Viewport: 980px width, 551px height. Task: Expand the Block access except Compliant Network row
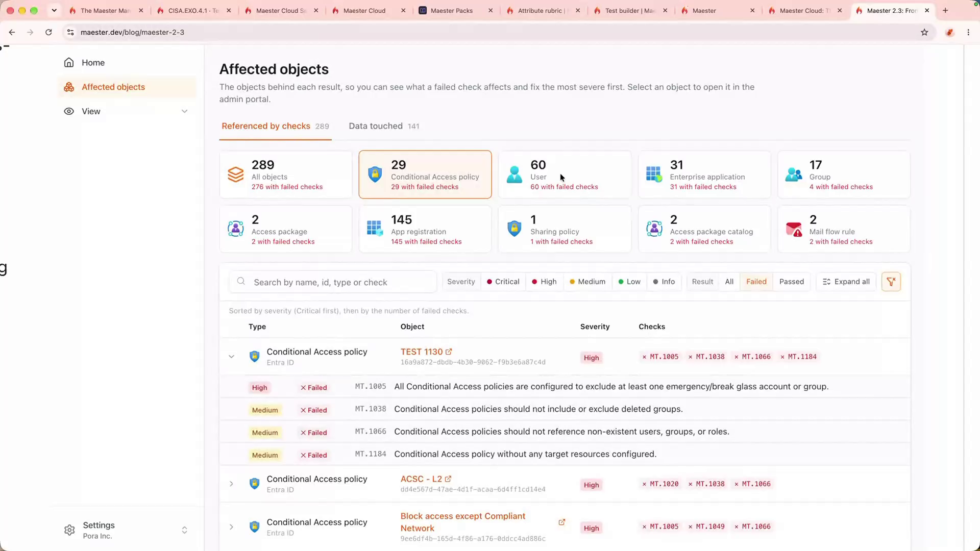[x=231, y=527]
